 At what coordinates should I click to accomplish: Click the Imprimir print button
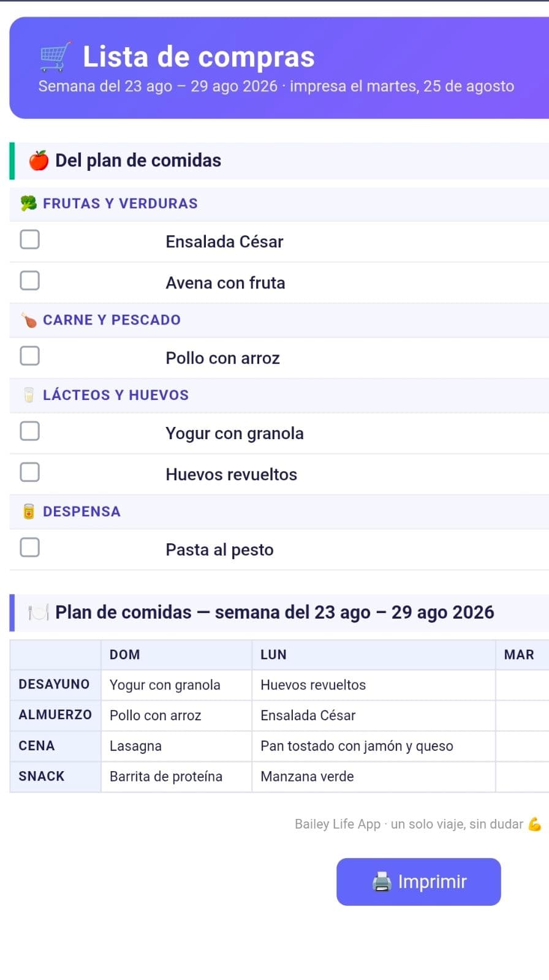click(x=418, y=882)
